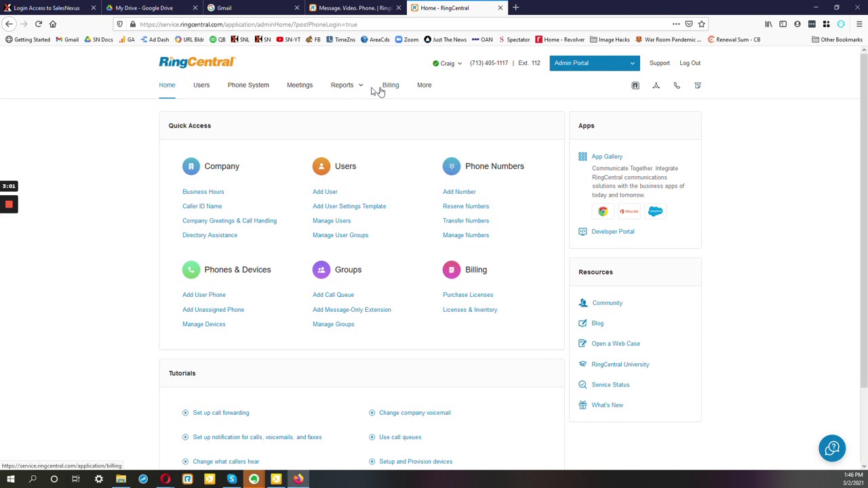Expand the Reports menu arrow
868x488 pixels.
361,85
